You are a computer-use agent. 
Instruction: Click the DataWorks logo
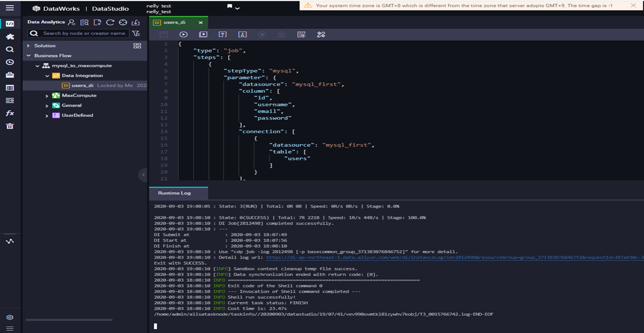(x=55, y=8)
